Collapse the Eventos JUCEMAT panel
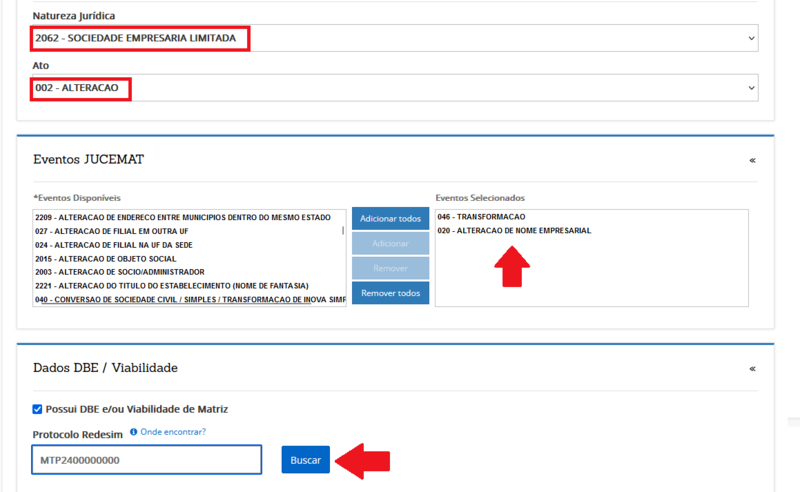800x492 pixels. point(752,160)
